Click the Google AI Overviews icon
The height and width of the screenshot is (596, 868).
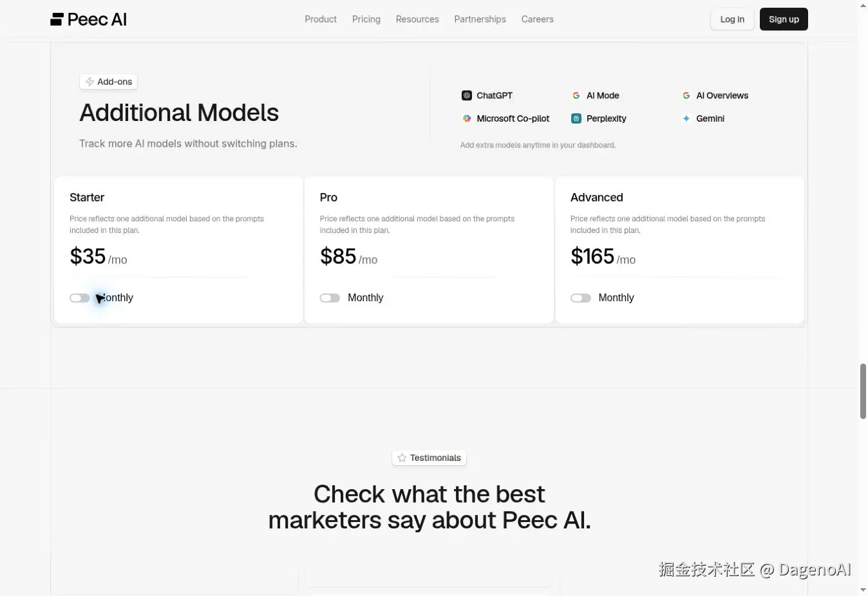(686, 95)
